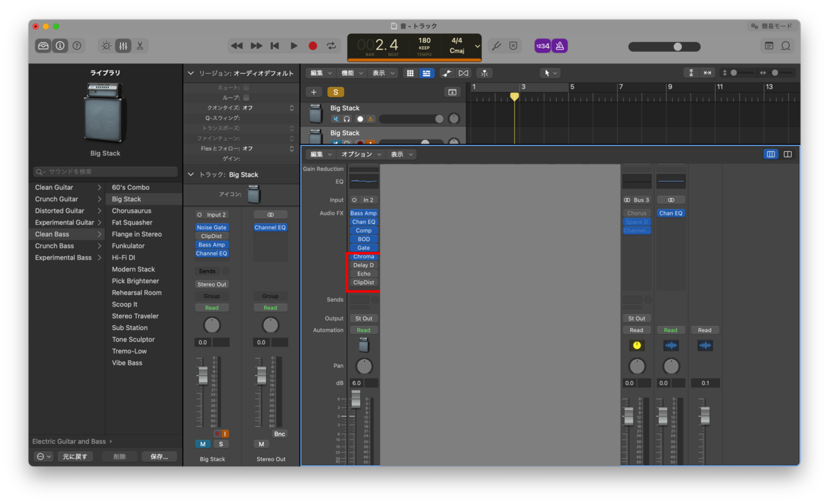This screenshot has height=504, width=829.
Task: Toggle the purple Metronome button
Action: [560, 46]
